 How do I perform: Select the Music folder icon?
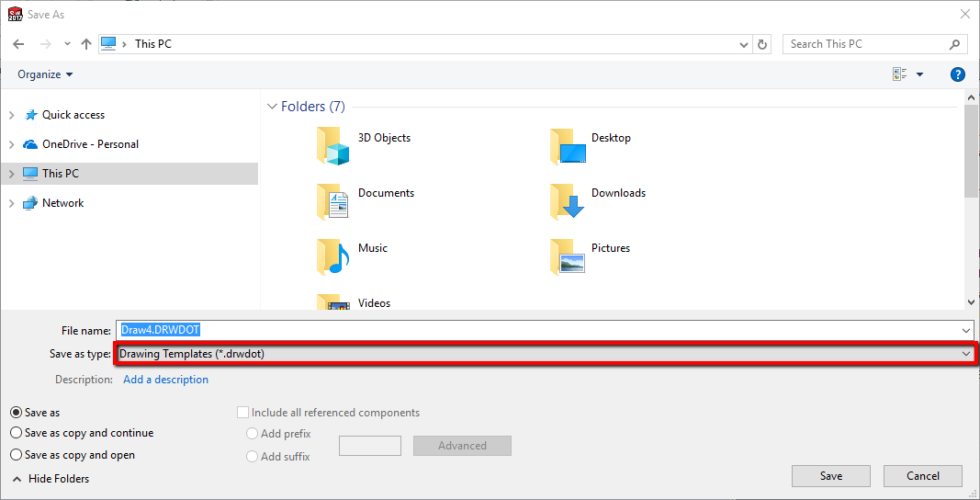(x=332, y=256)
